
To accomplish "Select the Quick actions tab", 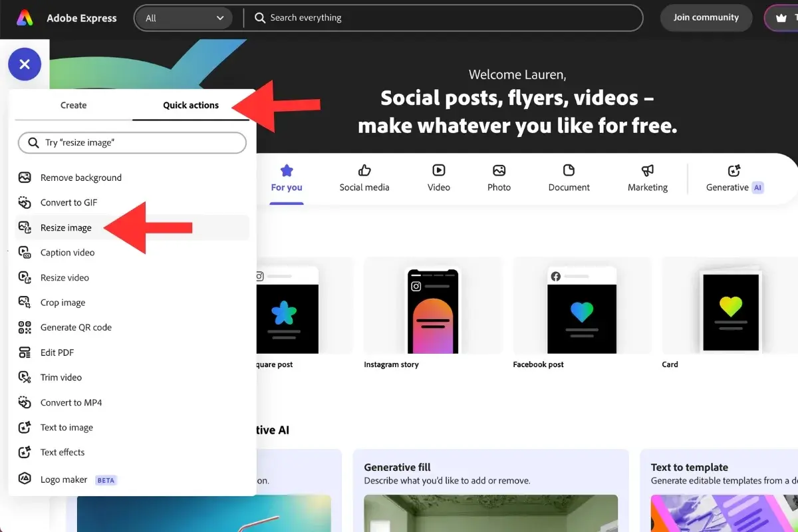I will click(x=191, y=105).
